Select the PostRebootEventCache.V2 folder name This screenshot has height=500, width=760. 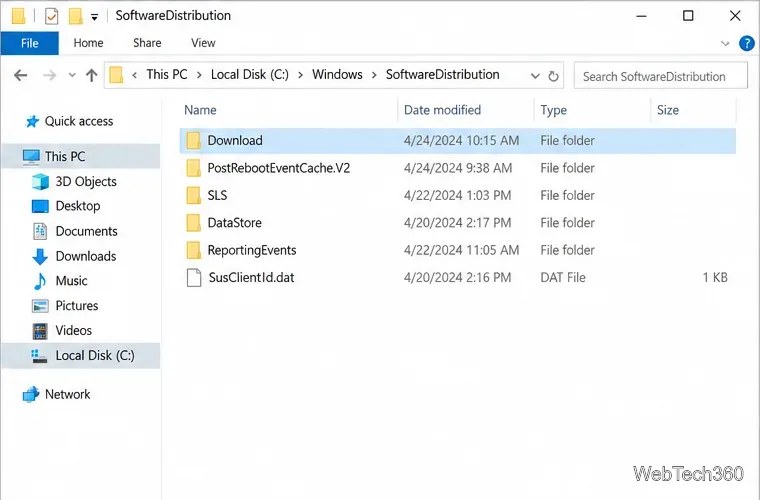[279, 168]
